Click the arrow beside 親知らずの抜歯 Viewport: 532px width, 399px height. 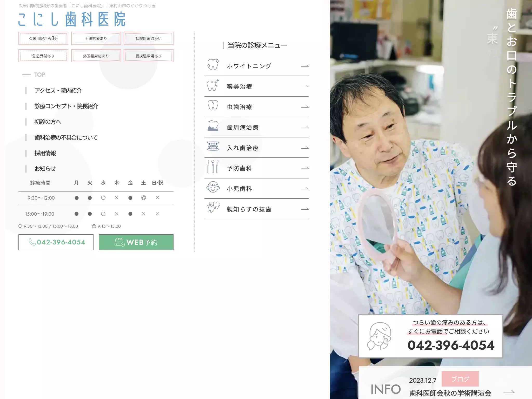[305, 209]
